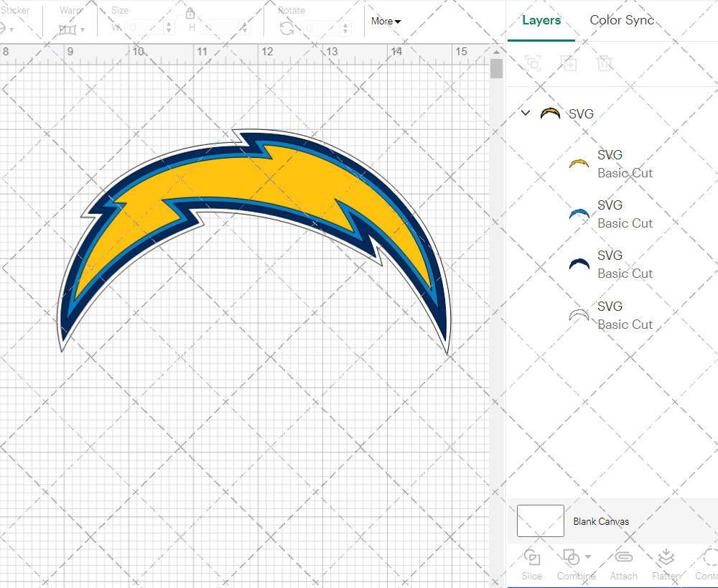Screen dimensions: 718x588
Task: Click the Warp icon
Action: tap(67, 29)
